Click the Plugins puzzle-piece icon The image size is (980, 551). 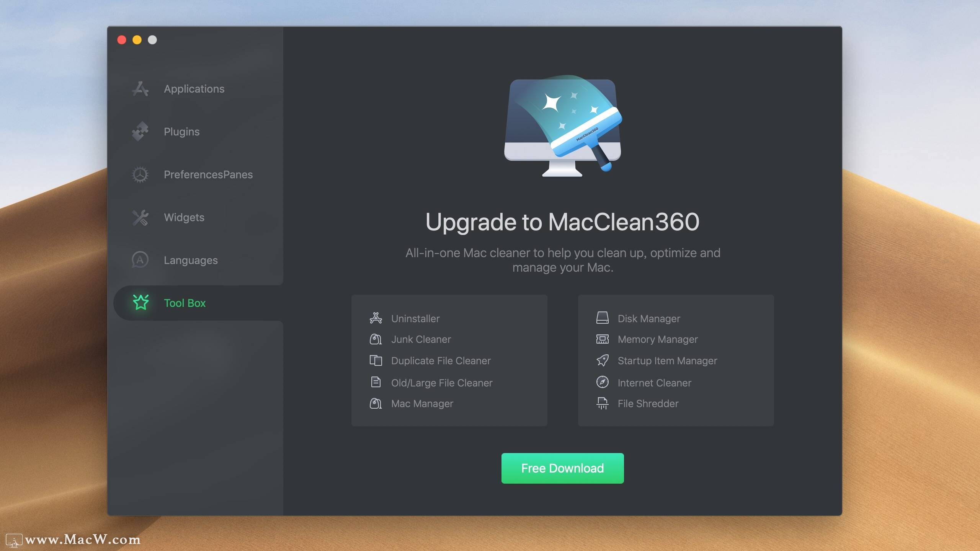tap(140, 132)
